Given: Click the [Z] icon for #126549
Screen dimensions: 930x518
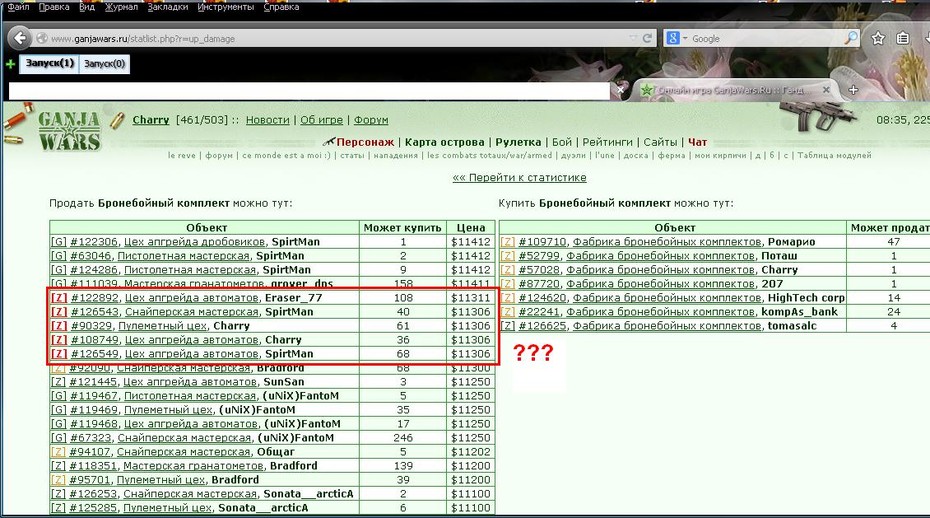Looking at the screenshot, I should pos(59,354).
